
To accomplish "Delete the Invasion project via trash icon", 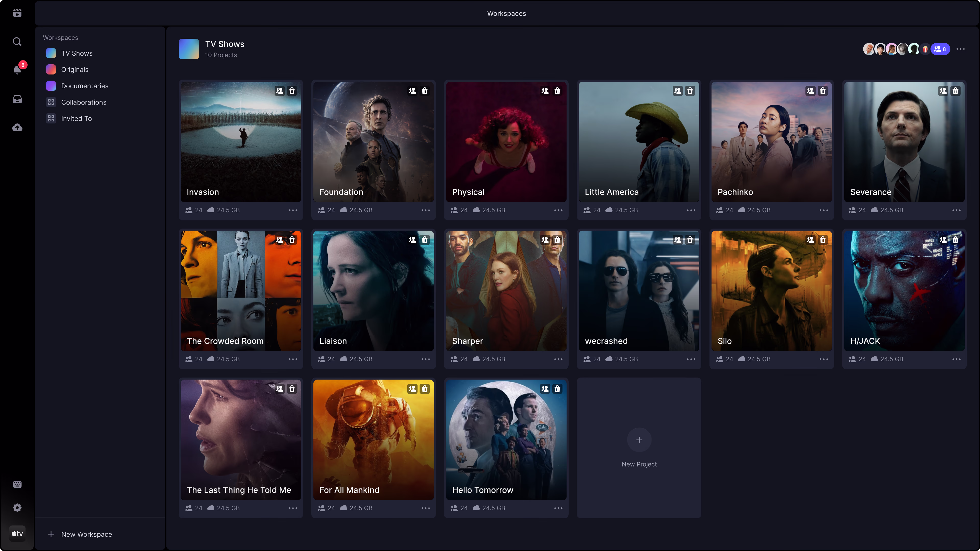I will [x=292, y=91].
